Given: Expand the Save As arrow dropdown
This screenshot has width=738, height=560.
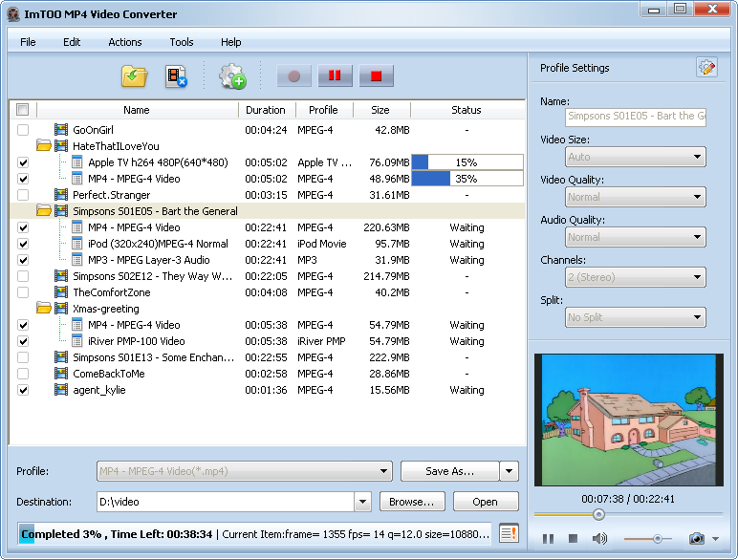Looking at the screenshot, I should click(509, 471).
